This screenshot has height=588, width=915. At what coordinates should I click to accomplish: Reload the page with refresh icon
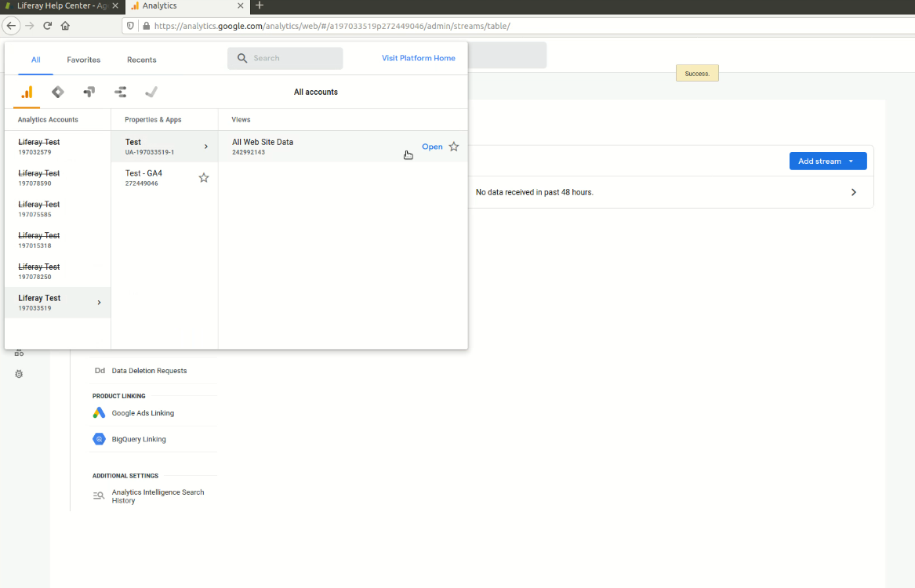(x=48, y=26)
